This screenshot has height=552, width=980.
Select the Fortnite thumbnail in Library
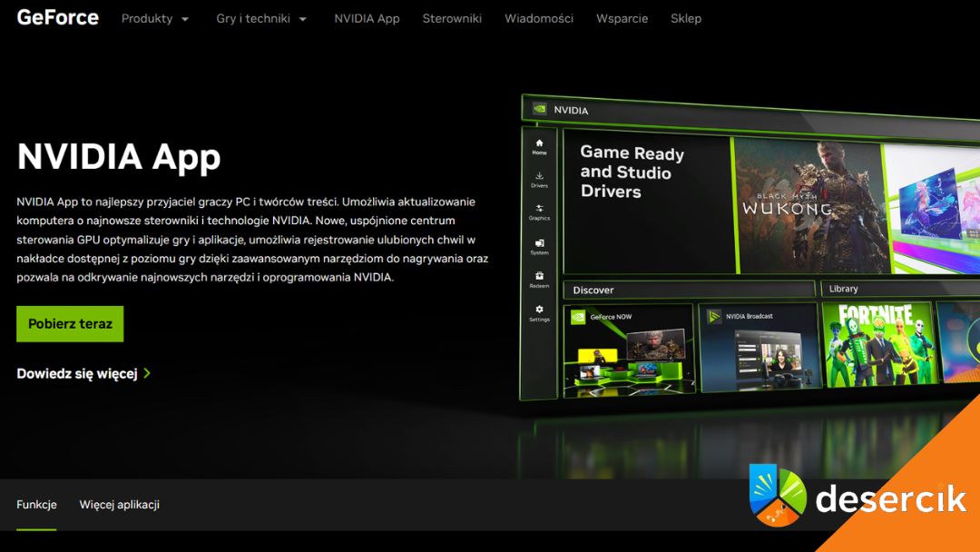(876, 342)
